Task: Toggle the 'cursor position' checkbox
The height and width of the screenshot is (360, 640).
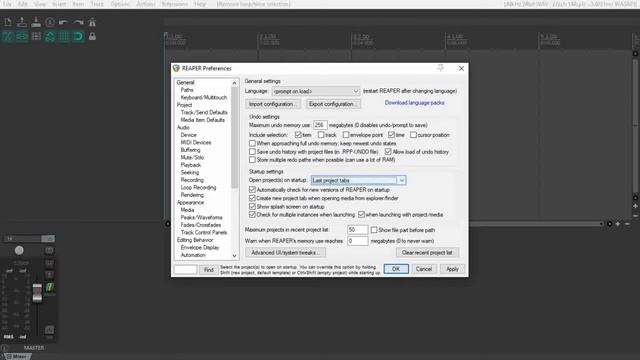Action: click(413, 135)
